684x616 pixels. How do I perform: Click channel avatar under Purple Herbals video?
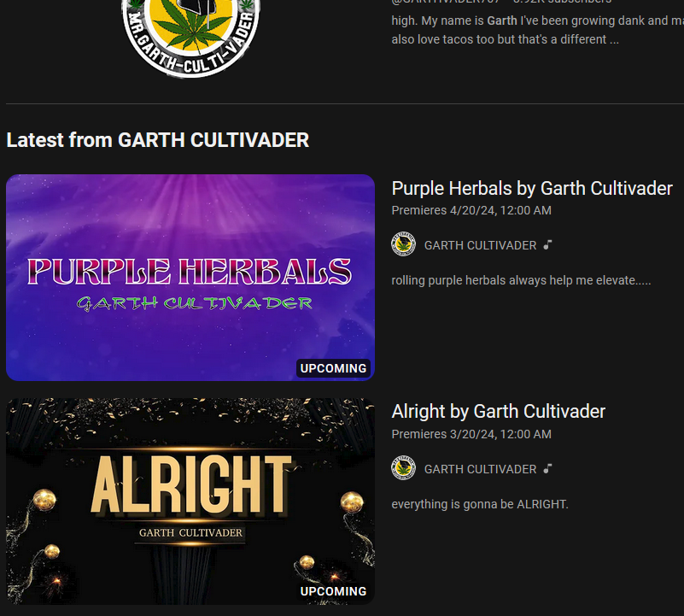403,244
